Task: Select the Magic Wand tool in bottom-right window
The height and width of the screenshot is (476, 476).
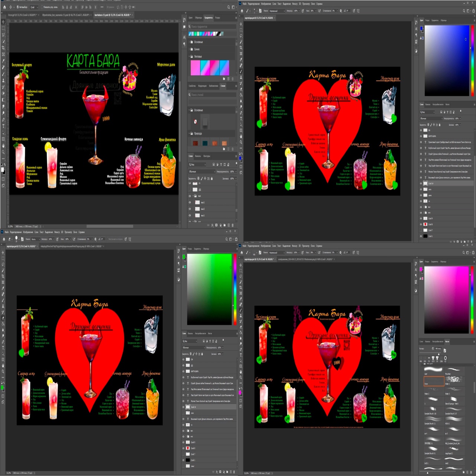Action: 241,282
